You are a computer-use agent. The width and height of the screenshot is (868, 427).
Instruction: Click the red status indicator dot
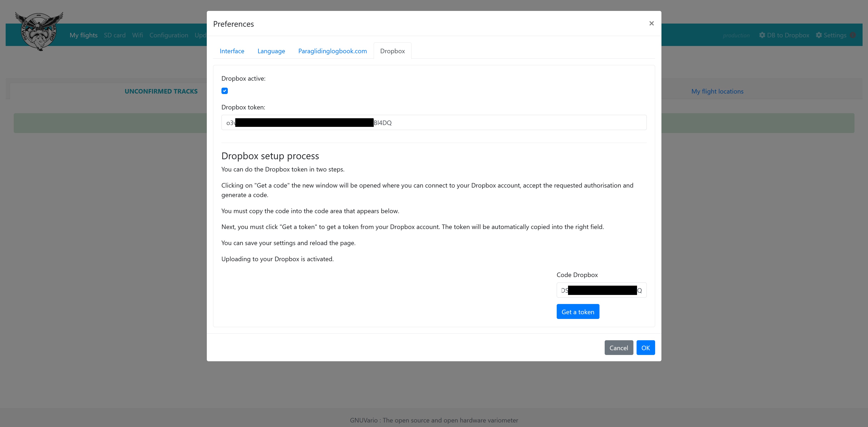coord(854,35)
